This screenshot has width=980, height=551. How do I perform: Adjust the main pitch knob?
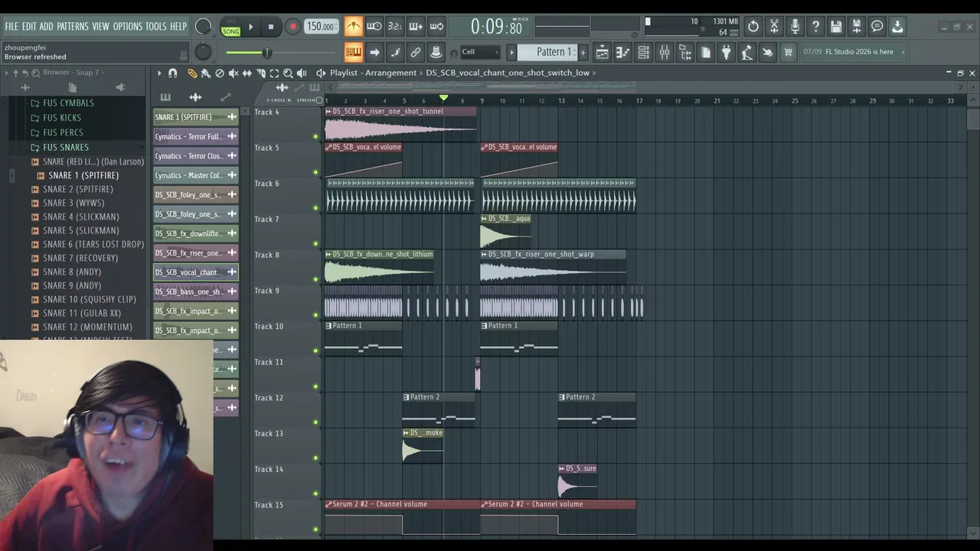203,52
